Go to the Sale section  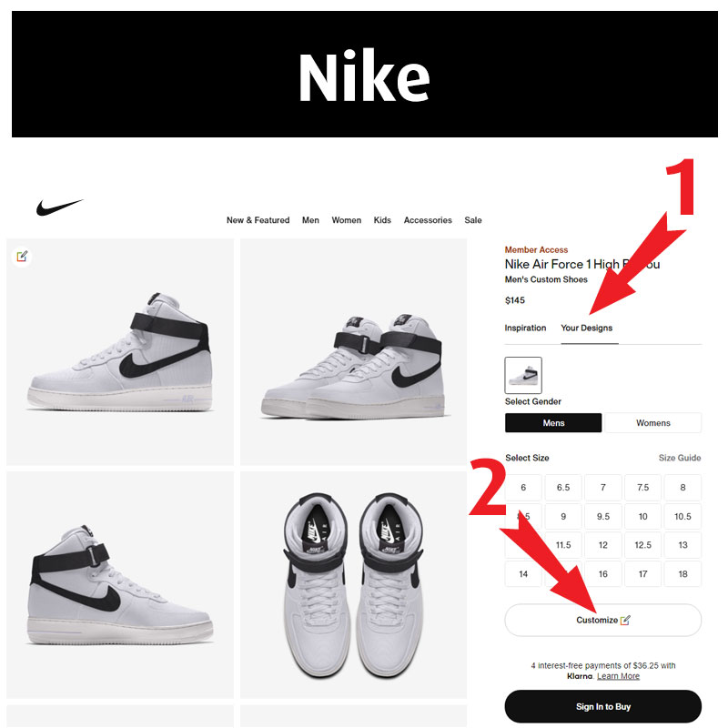click(472, 220)
